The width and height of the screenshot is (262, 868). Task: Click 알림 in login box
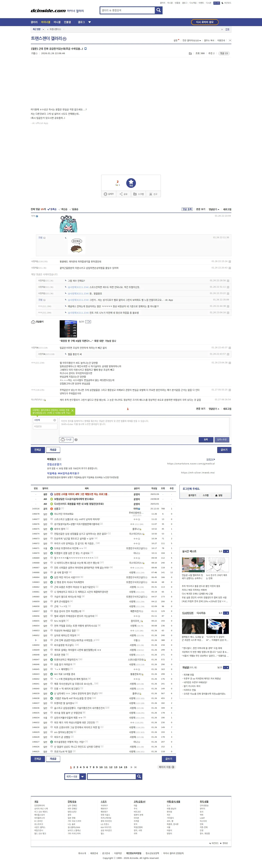click(x=218, y=495)
